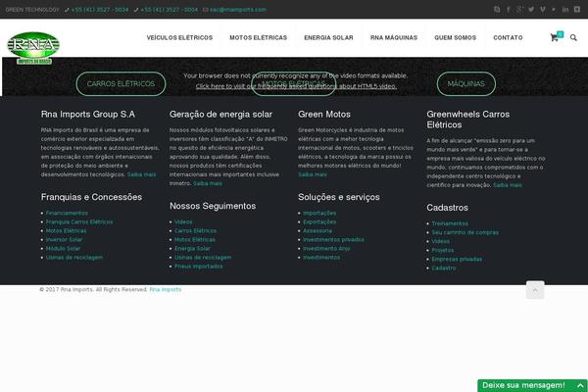Click Saiba mais under Rna Imports Group
The width and height of the screenshot is (588, 392).
click(x=141, y=174)
